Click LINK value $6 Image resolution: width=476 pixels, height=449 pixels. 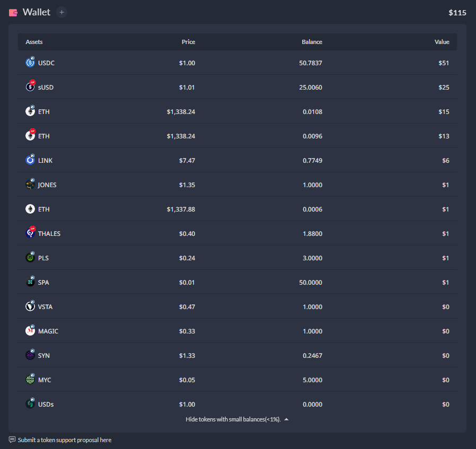click(x=446, y=161)
